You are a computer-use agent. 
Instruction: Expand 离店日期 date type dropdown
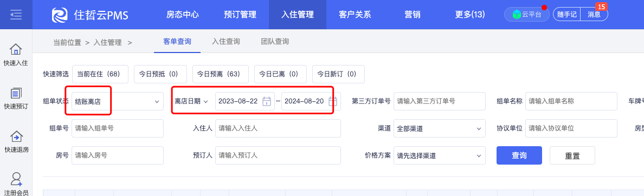click(x=191, y=101)
